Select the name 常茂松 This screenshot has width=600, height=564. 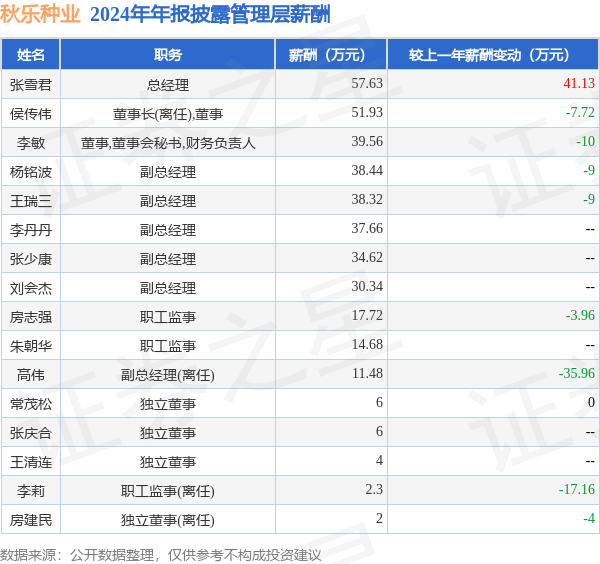pyautogui.click(x=31, y=404)
